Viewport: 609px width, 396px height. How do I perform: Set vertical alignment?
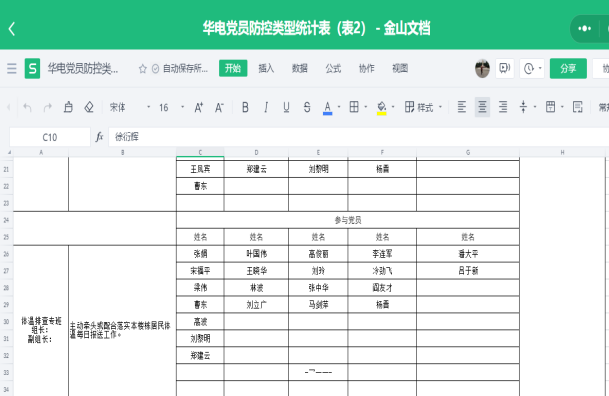(x=523, y=107)
